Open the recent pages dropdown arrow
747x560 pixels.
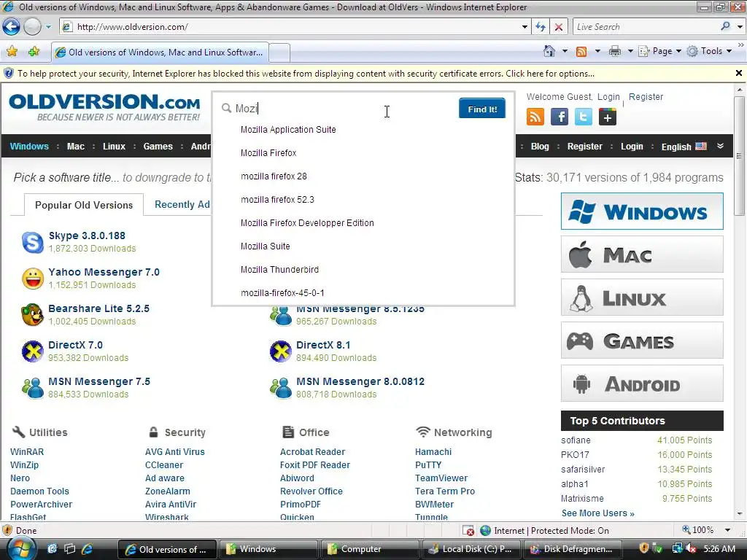coord(48,27)
